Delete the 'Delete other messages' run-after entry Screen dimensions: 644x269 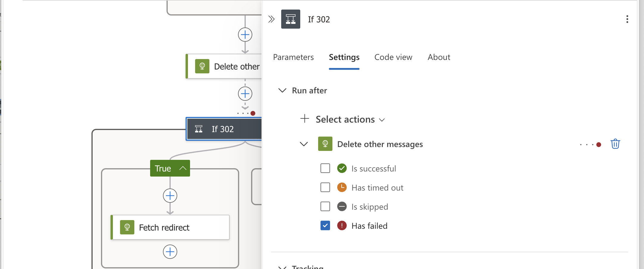pyautogui.click(x=615, y=144)
